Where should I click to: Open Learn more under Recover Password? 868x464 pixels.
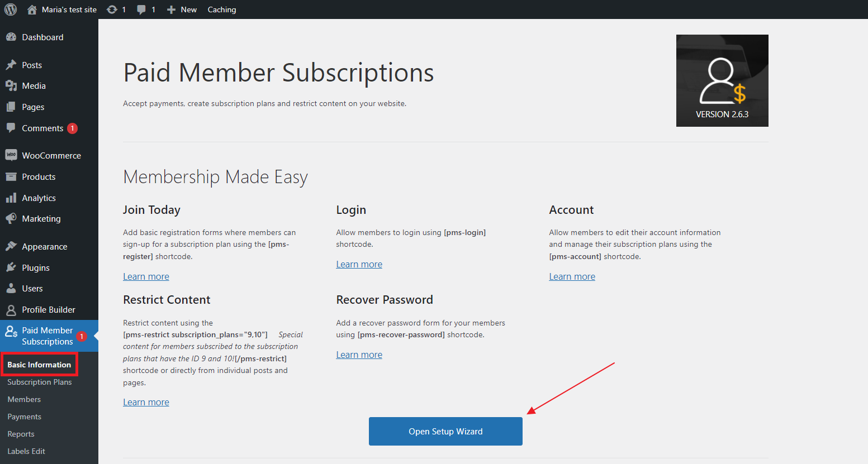pyautogui.click(x=359, y=355)
